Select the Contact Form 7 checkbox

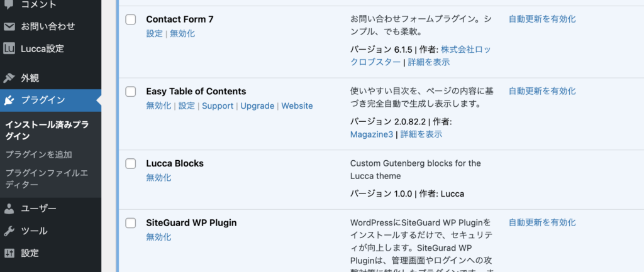pos(131,19)
